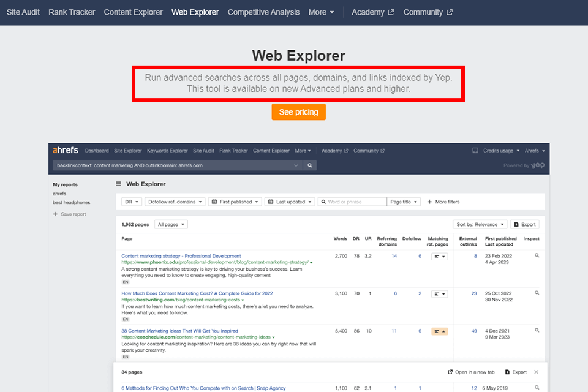Open the bestwriting.com URL link
The width and height of the screenshot is (588, 392).
181,300
